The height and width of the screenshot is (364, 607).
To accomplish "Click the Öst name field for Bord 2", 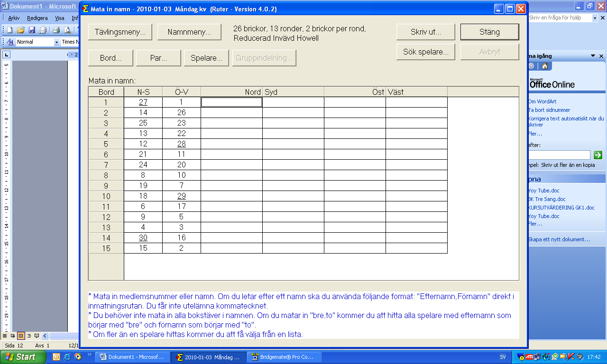I will [x=355, y=112].
